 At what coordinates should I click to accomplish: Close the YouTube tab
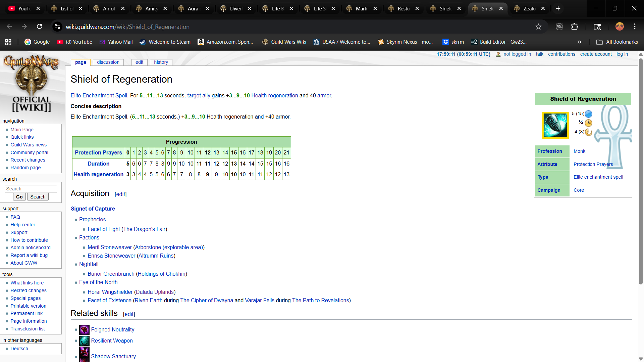pos(38,9)
